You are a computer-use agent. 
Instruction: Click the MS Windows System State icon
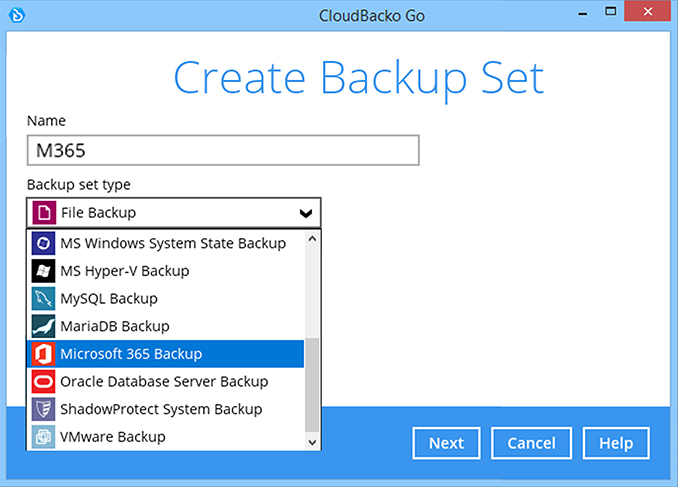pos(43,244)
